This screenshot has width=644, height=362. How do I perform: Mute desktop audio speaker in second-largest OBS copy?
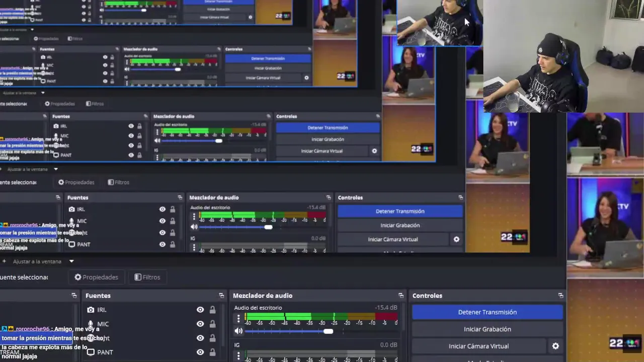click(194, 227)
